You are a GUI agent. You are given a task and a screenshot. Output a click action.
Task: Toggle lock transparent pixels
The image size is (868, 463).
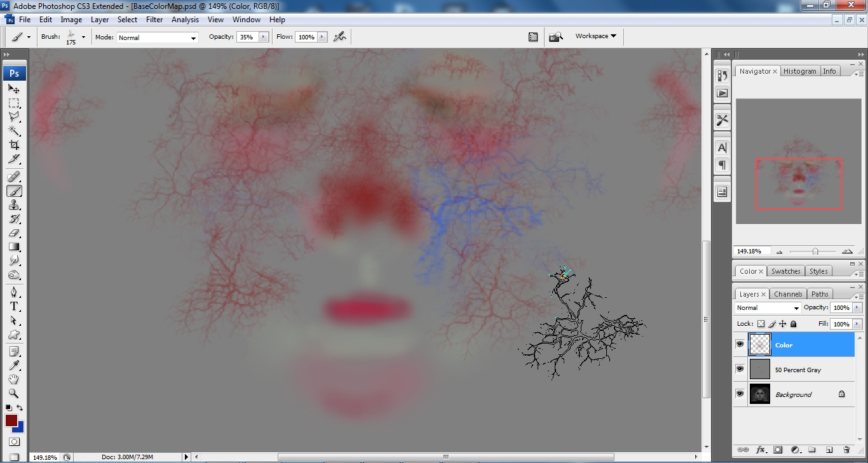pyautogui.click(x=761, y=324)
